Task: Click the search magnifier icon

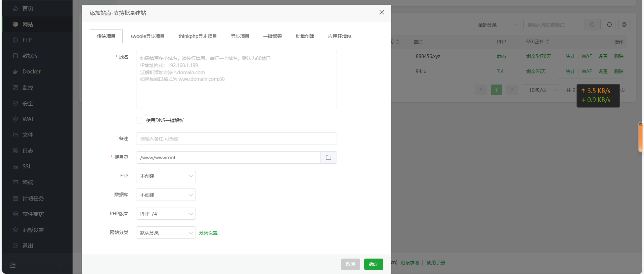Action: (x=592, y=24)
